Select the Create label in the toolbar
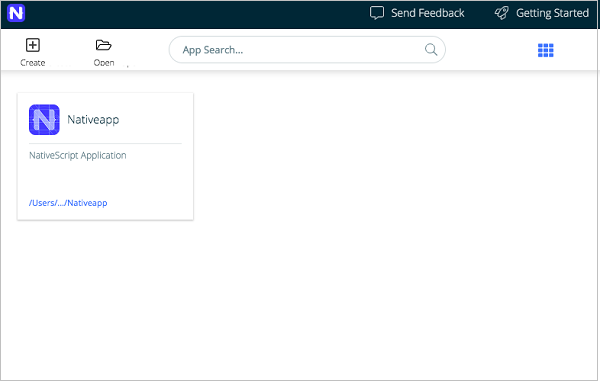 [x=33, y=62]
